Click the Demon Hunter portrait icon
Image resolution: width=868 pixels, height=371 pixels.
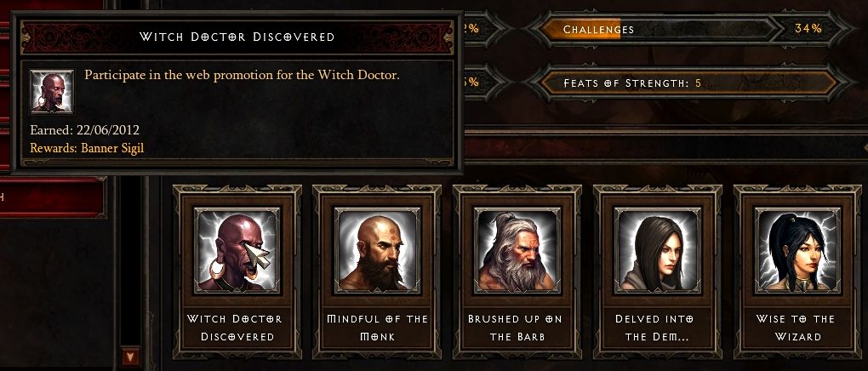pyautogui.click(x=658, y=249)
